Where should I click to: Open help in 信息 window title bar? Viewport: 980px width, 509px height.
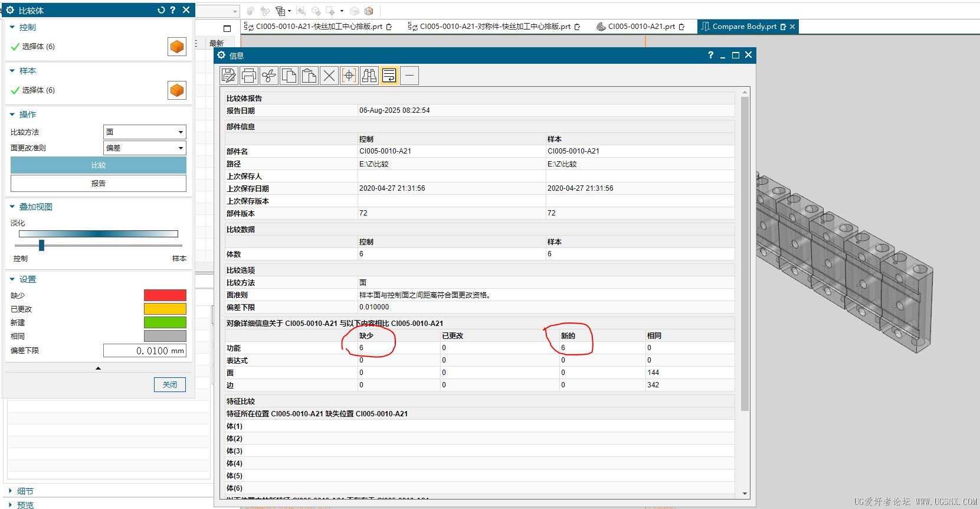pos(710,55)
